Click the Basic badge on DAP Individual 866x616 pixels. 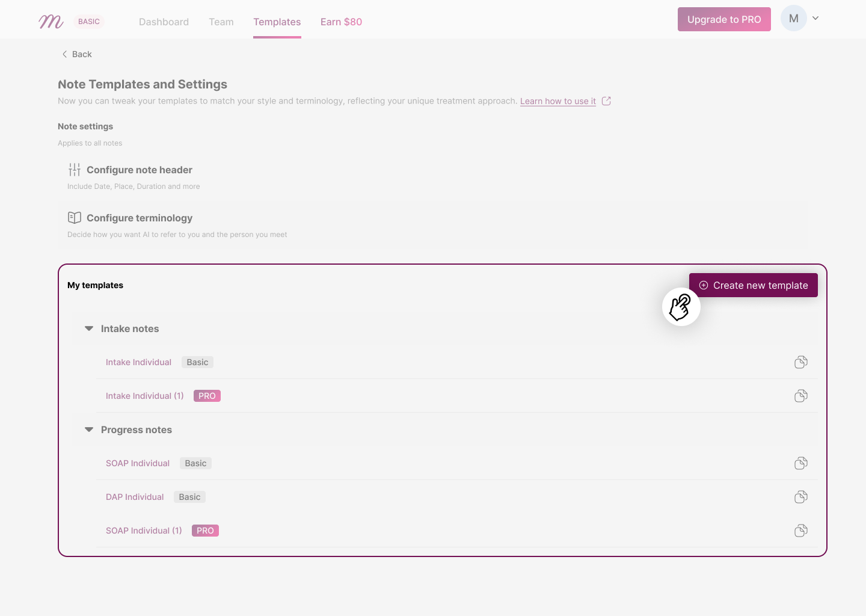(x=189, y=497)
